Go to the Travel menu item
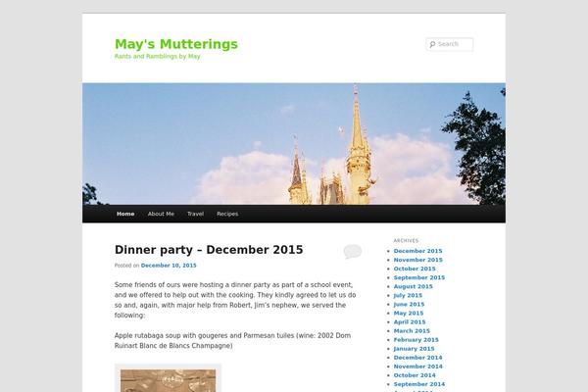The height and width of the screenshot is (392, 588). tap(195, 214)
